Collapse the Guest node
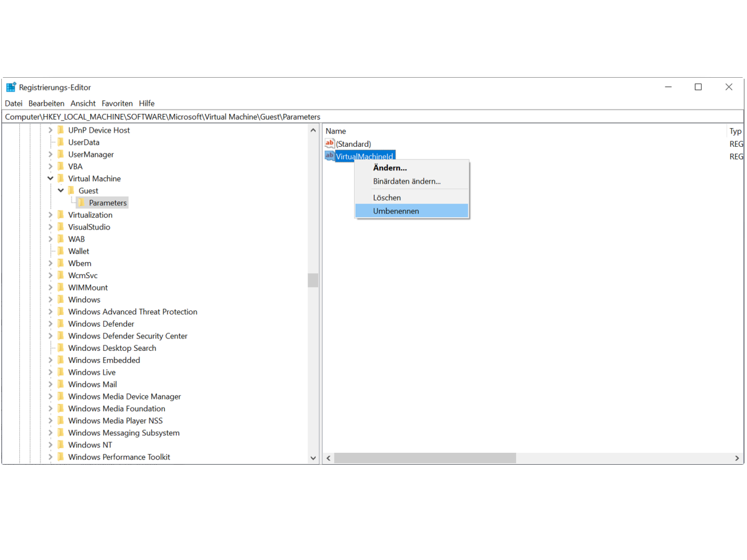747x560 pixels. 60,190
